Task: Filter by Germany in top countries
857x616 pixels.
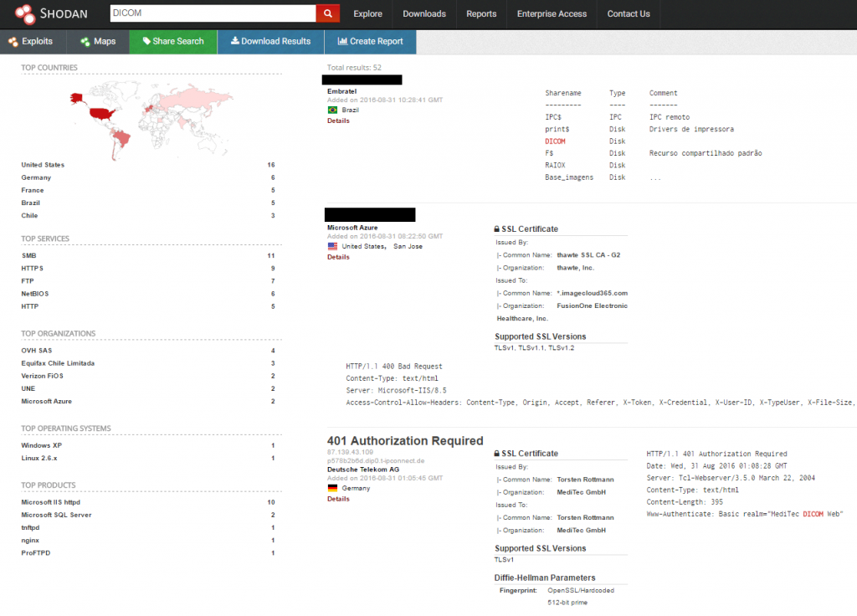Action: tap(36, 177)
